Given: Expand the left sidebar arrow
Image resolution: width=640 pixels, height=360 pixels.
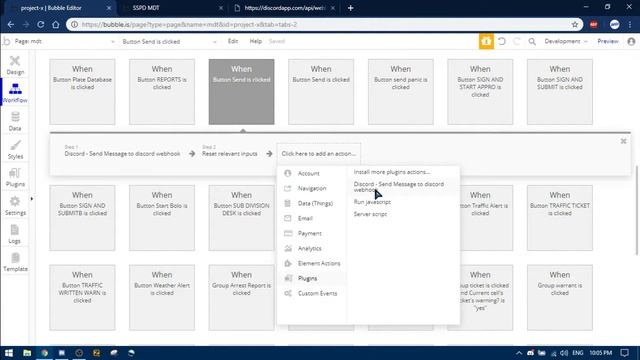Looking at the screenshot, I should coord(31,199).
